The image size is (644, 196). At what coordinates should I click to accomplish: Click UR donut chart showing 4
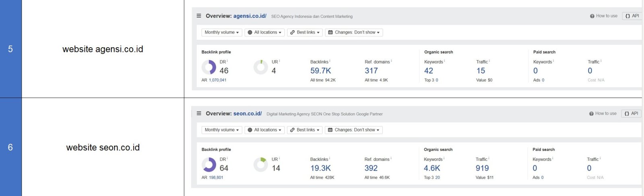tap(261, 67)
